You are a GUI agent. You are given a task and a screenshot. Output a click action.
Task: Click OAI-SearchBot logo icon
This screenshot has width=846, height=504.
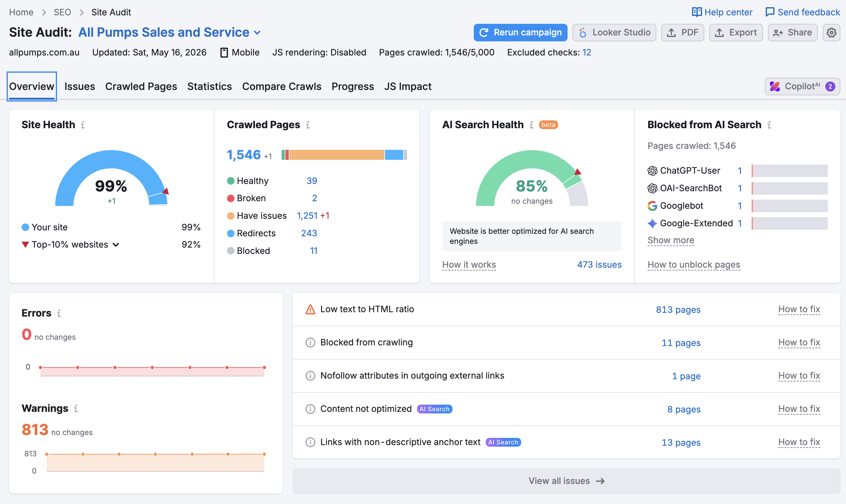click(652, 188)
